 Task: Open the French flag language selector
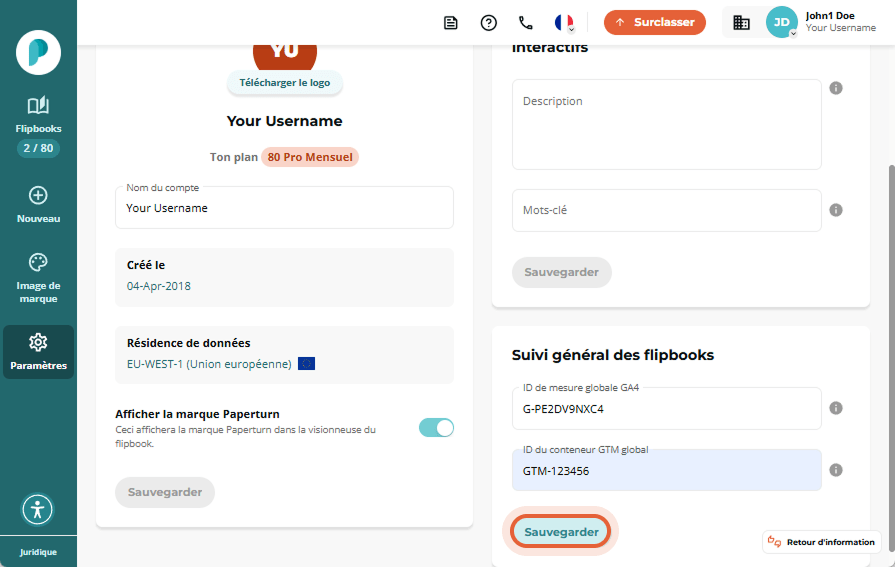[x=564, y=23]
